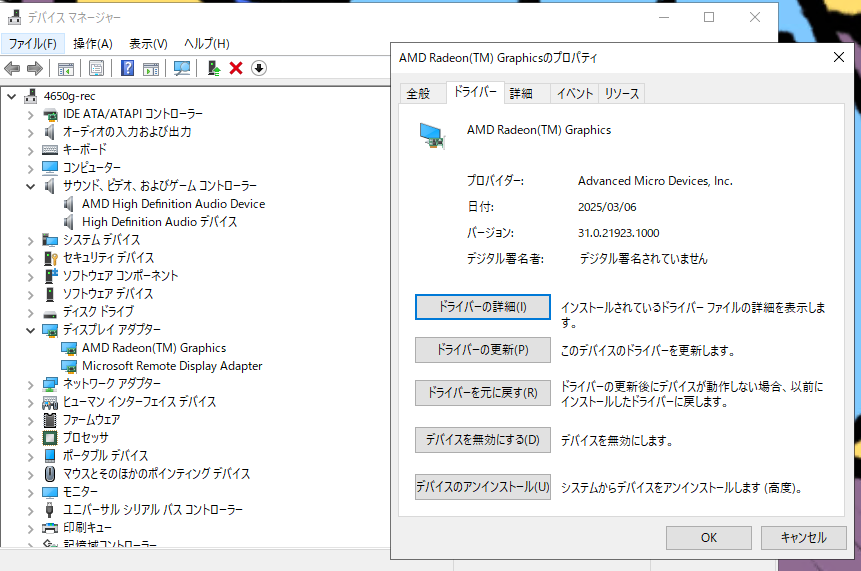This screenshot has width=861, height=571.
Task: Click the display adapter icon in dialog
Action: [433, 136]
